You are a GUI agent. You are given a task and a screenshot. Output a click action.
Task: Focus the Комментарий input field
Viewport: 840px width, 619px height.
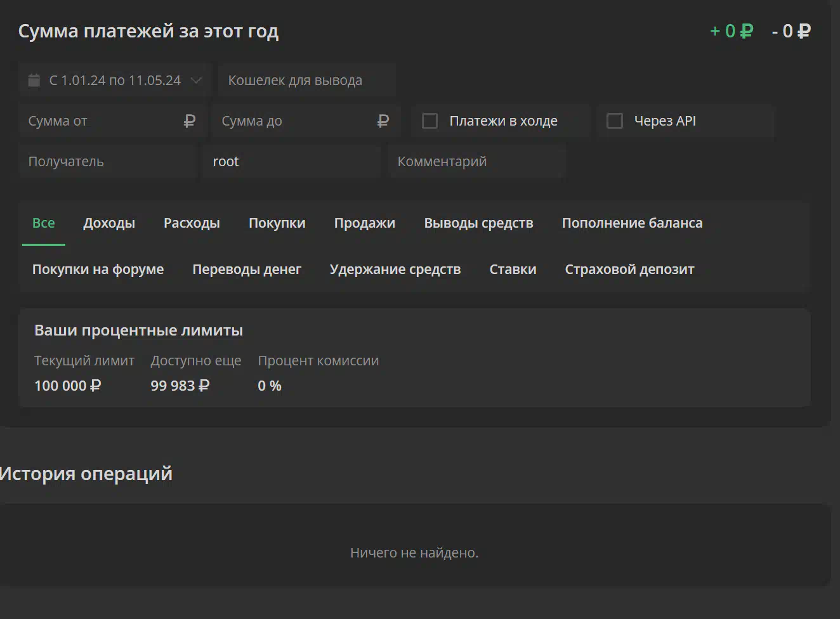476,162
